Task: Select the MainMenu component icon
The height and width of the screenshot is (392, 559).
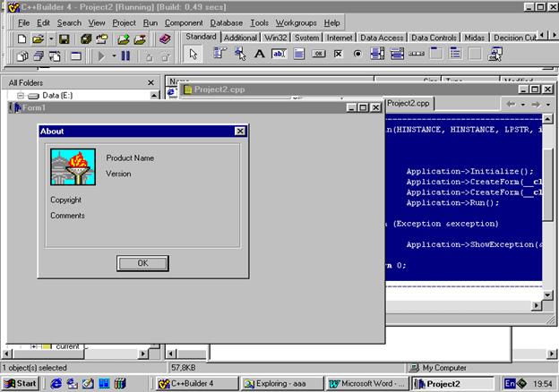Action: (219, 54)
